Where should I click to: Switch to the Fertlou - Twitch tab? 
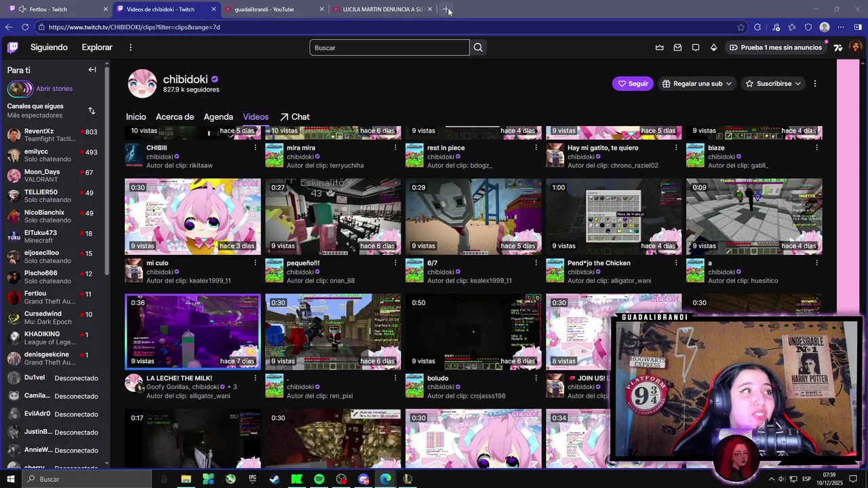pyautogui.click(x=56, y=9)
